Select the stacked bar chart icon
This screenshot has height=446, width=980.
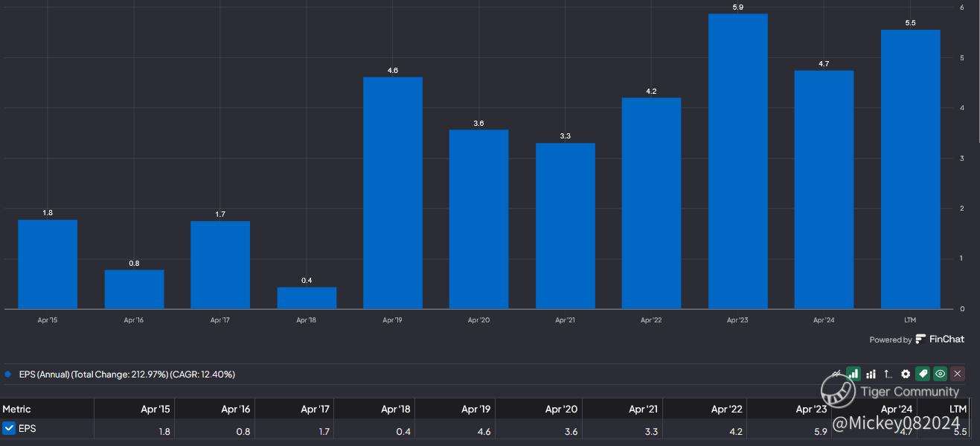click(871, 374)
